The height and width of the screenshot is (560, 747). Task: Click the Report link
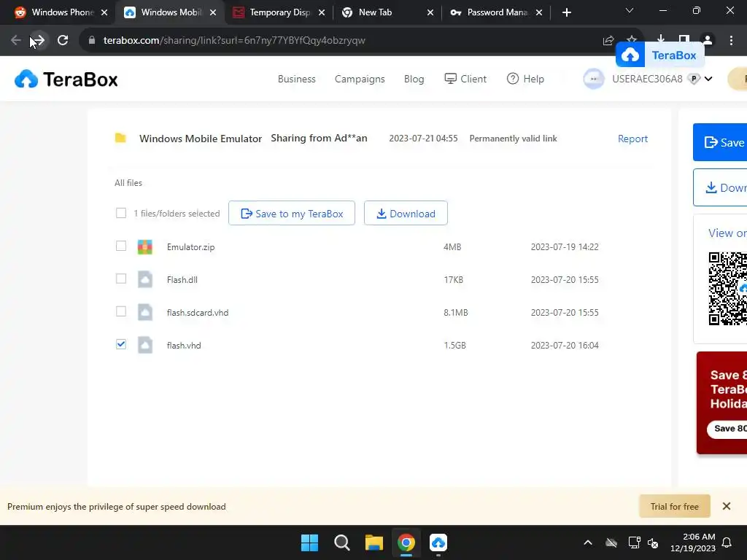click(x=632, y=139)
